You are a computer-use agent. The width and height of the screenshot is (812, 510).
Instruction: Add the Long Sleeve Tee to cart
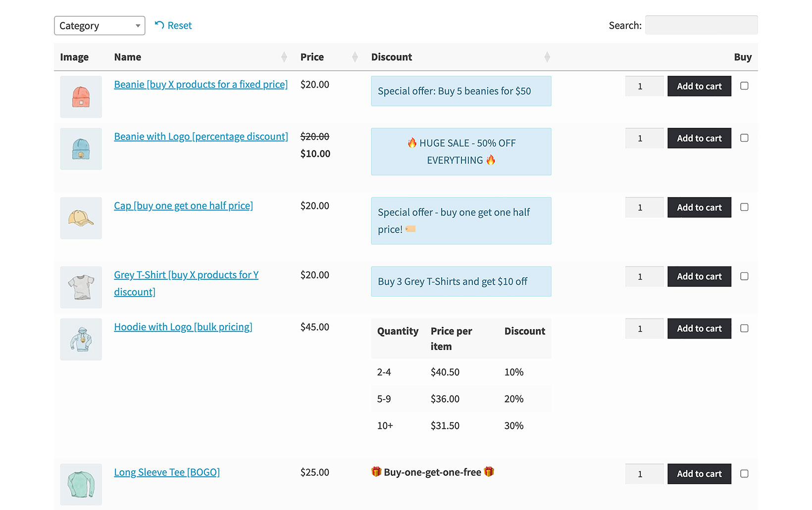click(699, 473)
